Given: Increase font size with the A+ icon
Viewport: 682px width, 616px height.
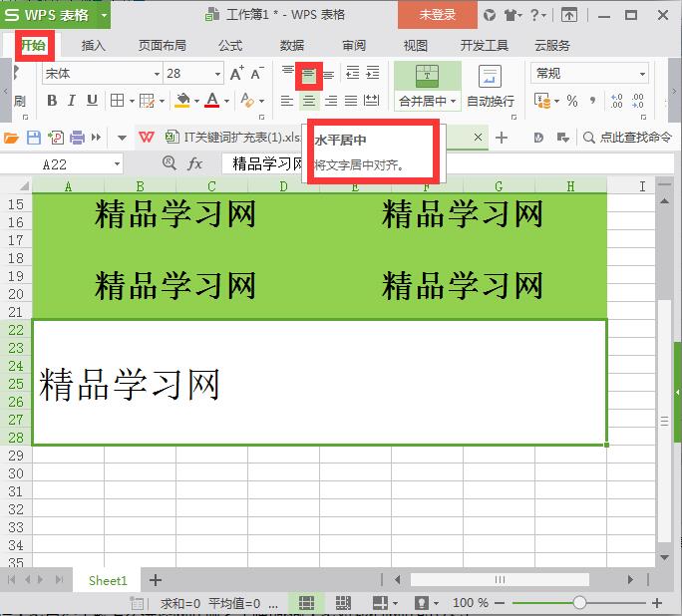Looking at the screenshot, I should click(x=236, y=73).
